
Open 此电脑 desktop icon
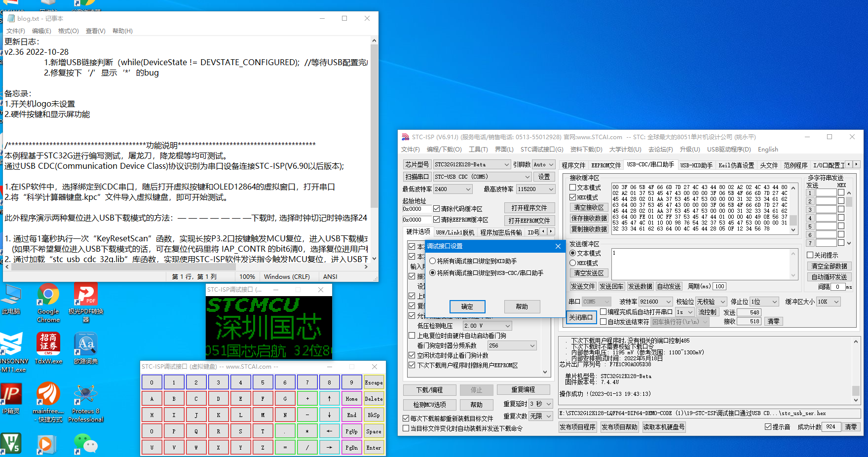(11, 300)
